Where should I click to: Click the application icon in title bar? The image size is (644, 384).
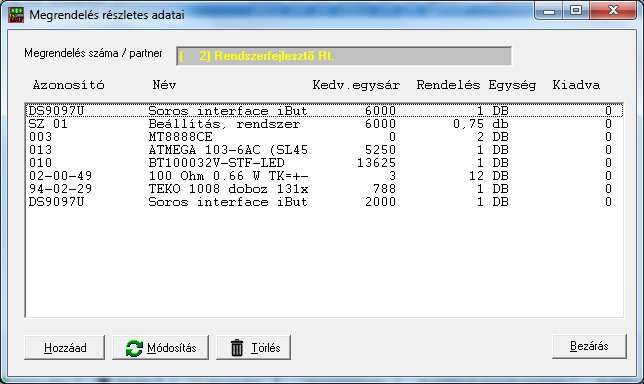click(16, 14)
